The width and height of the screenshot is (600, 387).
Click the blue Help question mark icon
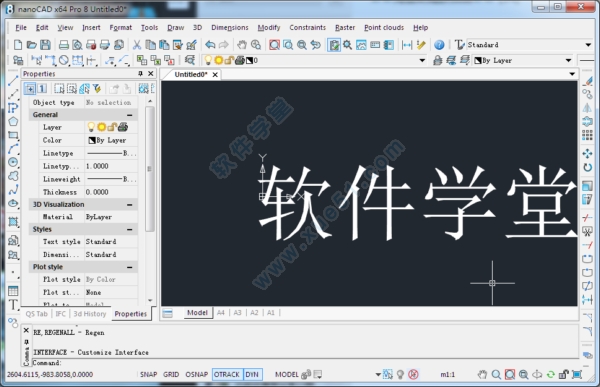(439, 45)
